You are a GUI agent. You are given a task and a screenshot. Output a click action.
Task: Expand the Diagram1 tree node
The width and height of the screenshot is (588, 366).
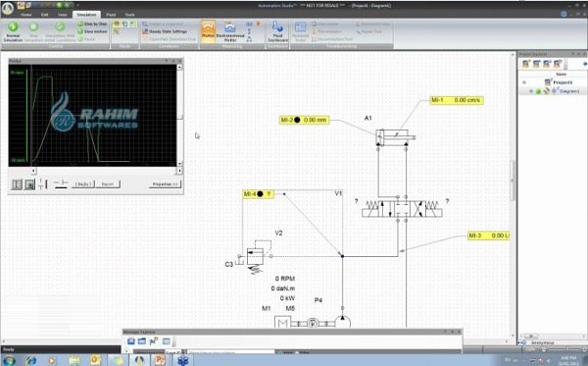[x=530, y=91]
